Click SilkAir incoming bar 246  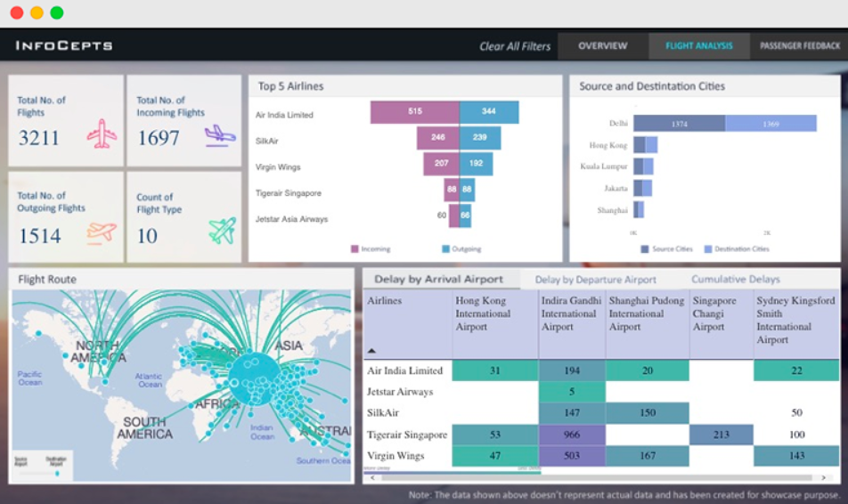(438, 138)
